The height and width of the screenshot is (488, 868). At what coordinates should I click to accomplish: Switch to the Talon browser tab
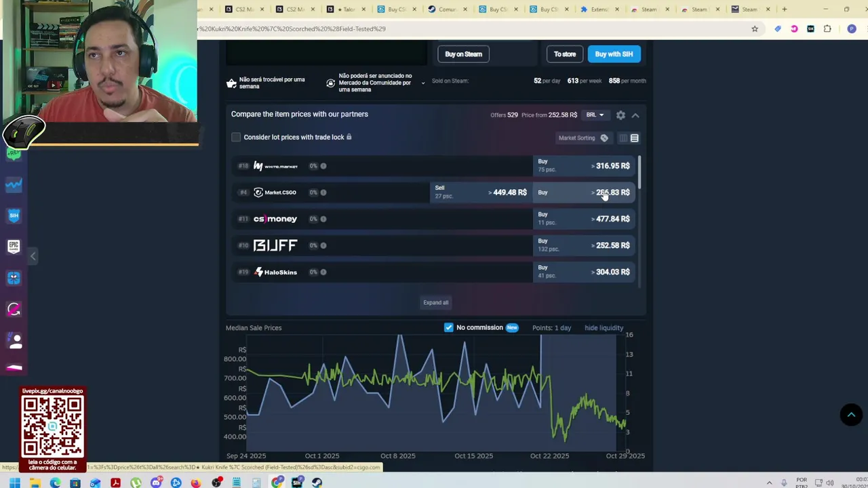click(347, 9)
